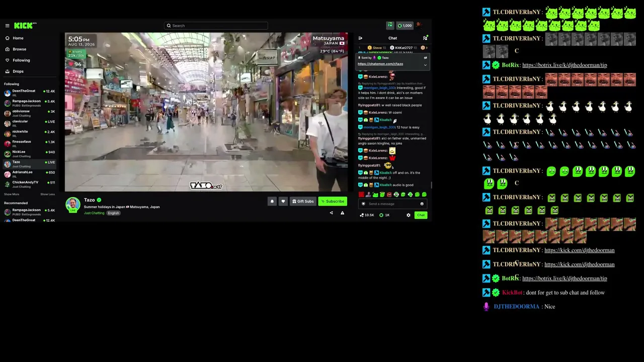
Task: Follow Tazo with the heart button
Action: click(x=283, y=202)
